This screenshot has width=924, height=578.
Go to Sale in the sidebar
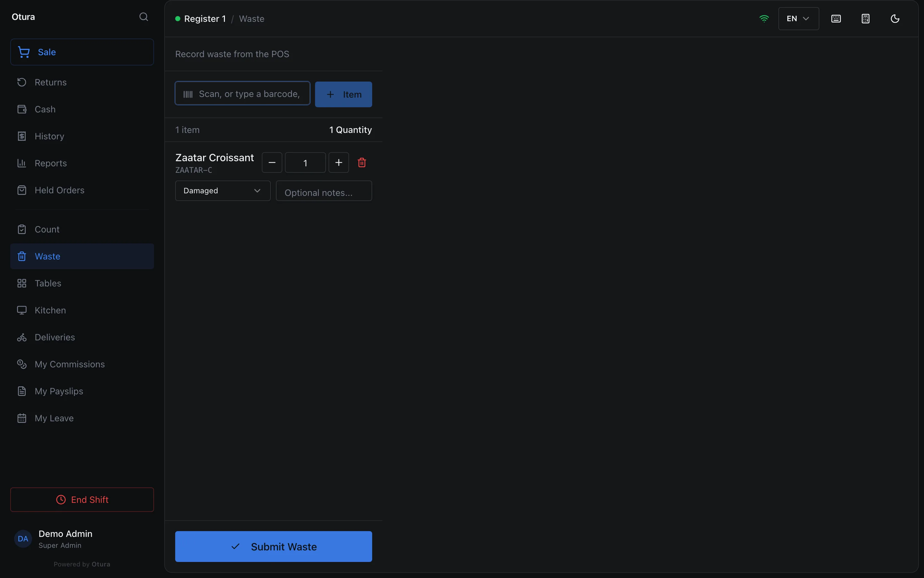(82, 52)
